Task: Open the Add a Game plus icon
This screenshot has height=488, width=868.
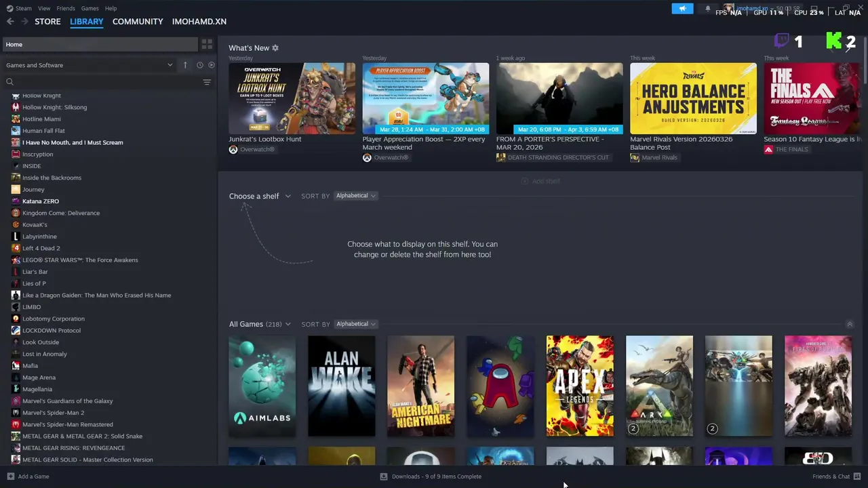Action: [10, 476]
